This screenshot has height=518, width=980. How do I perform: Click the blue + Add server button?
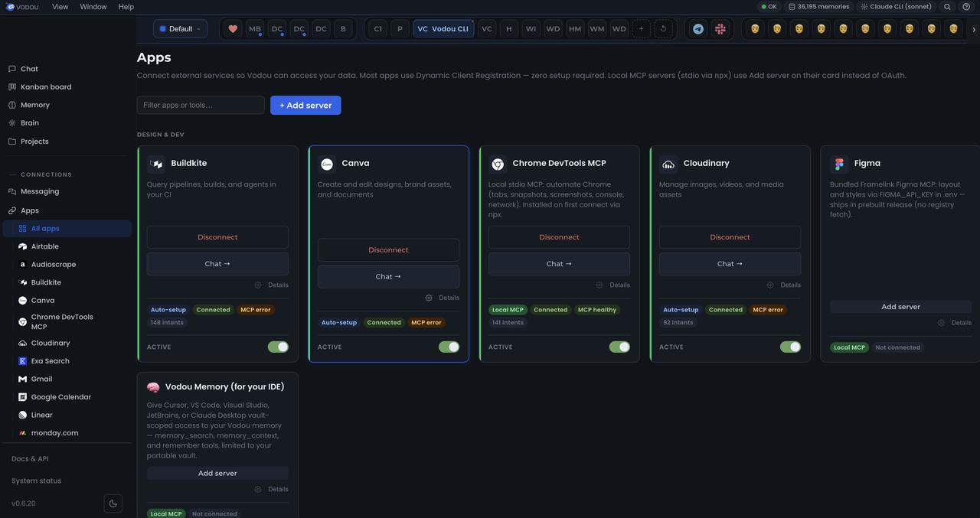point(305,106)
